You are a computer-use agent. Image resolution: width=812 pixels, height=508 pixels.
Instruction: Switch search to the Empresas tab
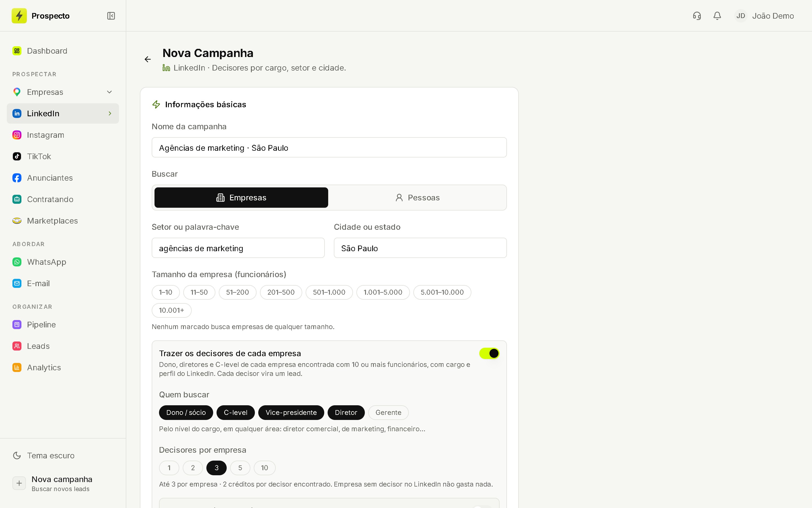click(x=241, y=198)
